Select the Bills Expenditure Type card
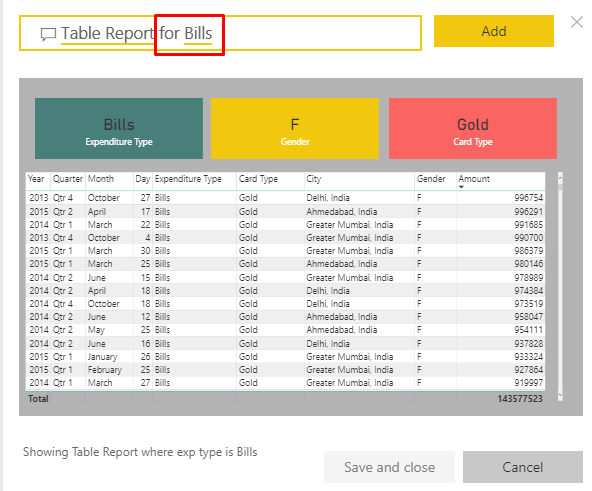This screenshot has width=592, height=491. click(x=119, y=128)
